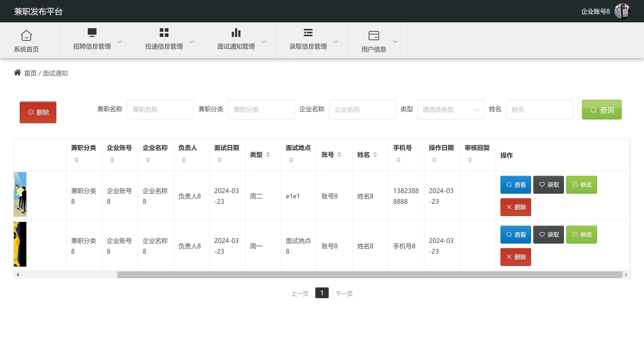Open the 用户信息 menu label

(374, 49)
